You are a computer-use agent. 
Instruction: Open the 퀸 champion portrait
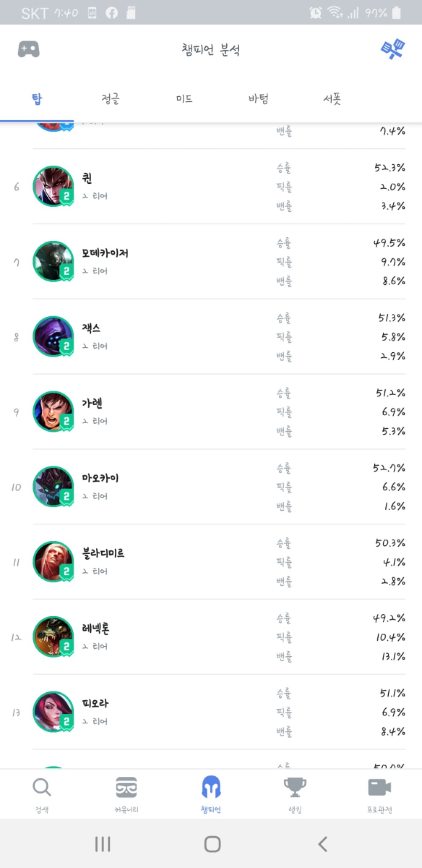(x=54, y=186)
